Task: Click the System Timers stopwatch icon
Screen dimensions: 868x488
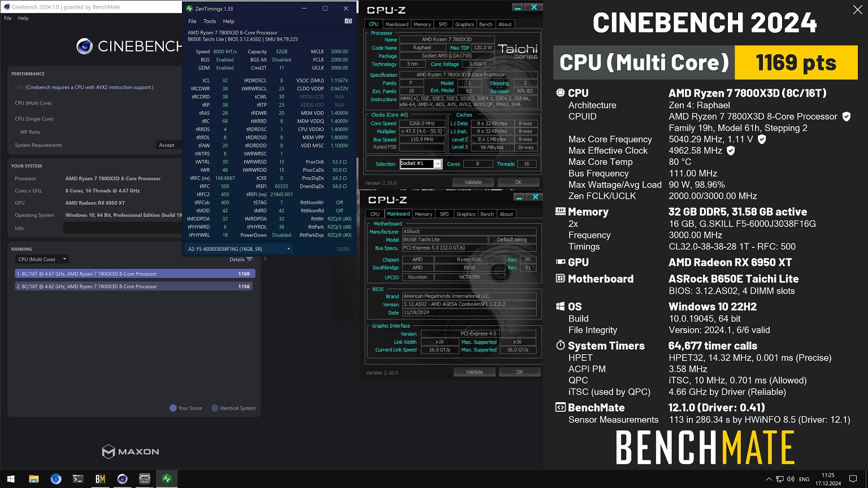Action: click(x=560, y=345)
